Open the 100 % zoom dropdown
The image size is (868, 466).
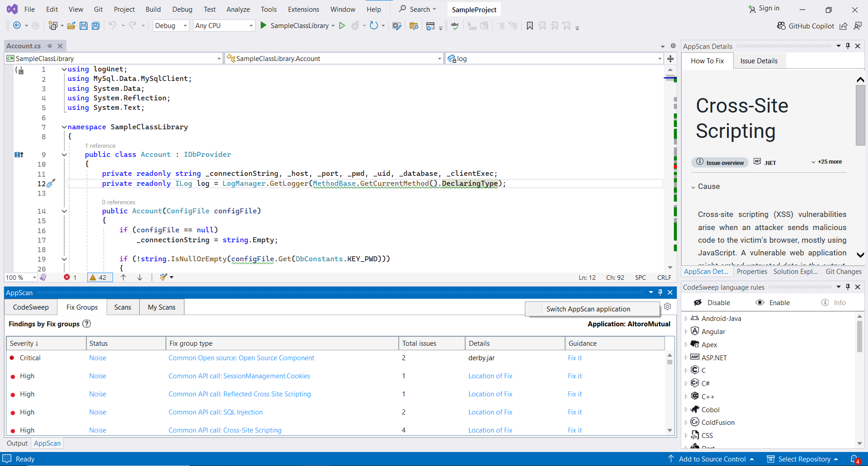pos(21,277)
